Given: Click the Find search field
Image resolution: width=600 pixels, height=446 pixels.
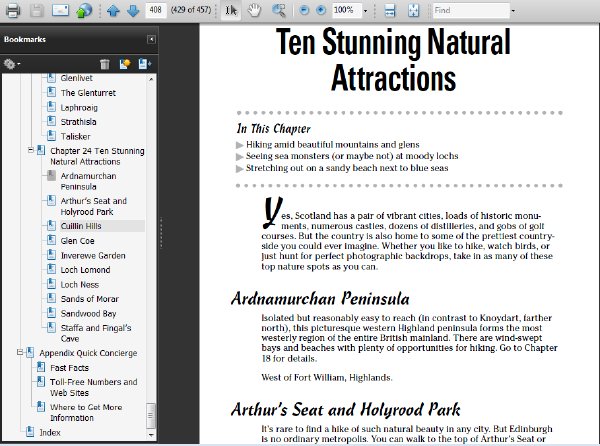Looking at the screenshot, I should (471, 10).
